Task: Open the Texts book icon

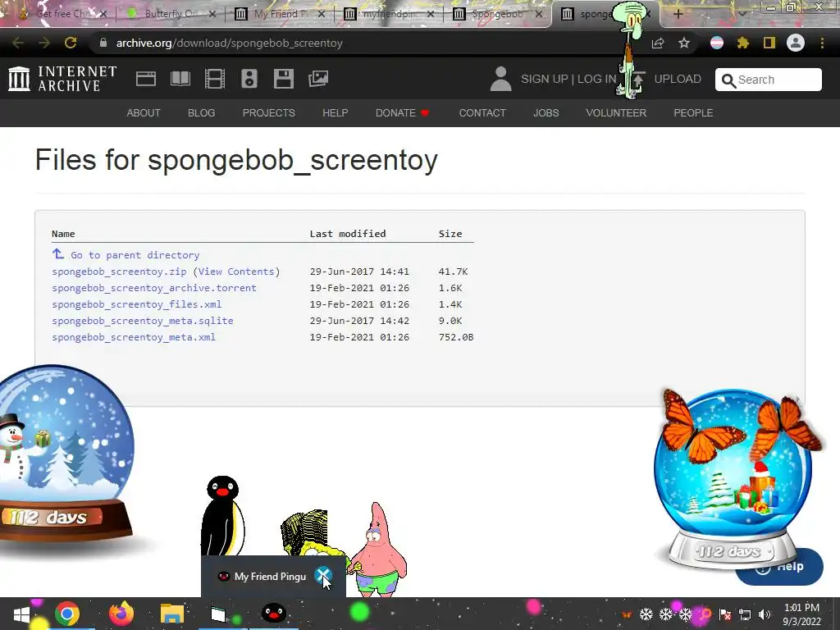Action: pyautogui.click(x=180, y=79)
